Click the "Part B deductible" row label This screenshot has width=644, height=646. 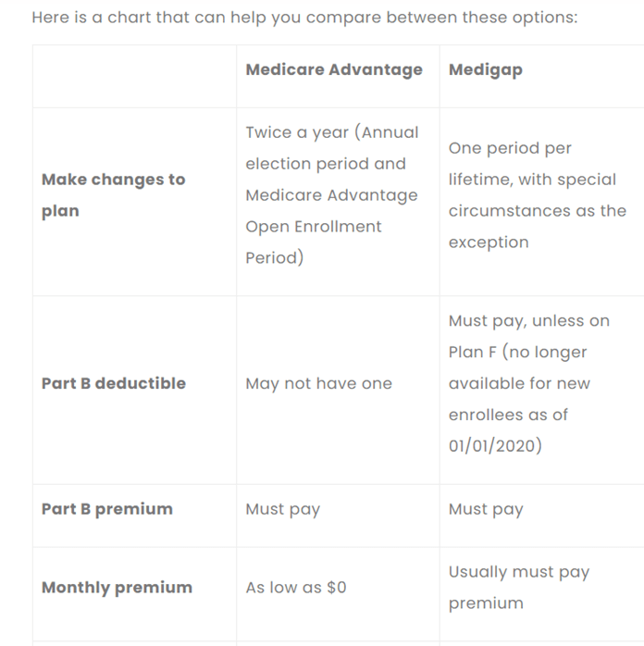[x=113, y=383]
